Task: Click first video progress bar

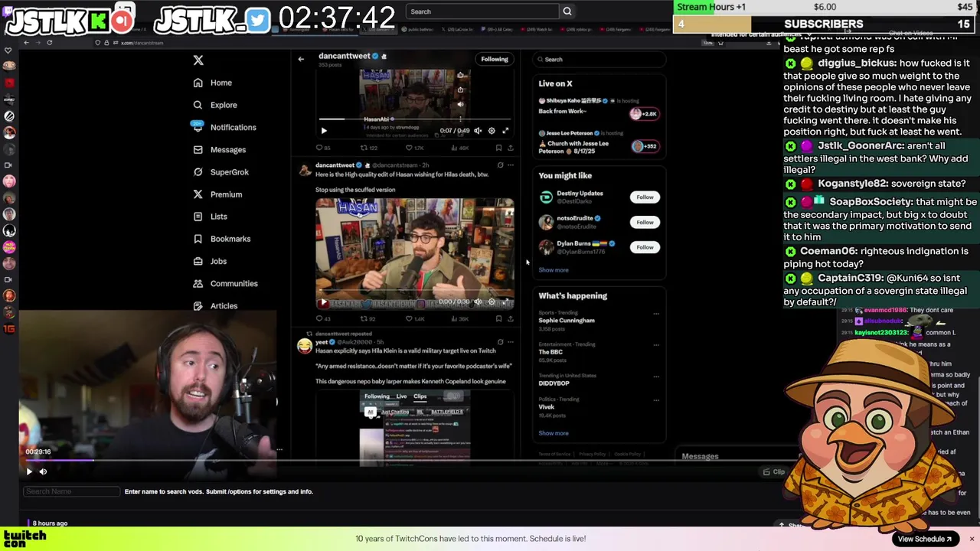Action: click(x=414, y=119)
